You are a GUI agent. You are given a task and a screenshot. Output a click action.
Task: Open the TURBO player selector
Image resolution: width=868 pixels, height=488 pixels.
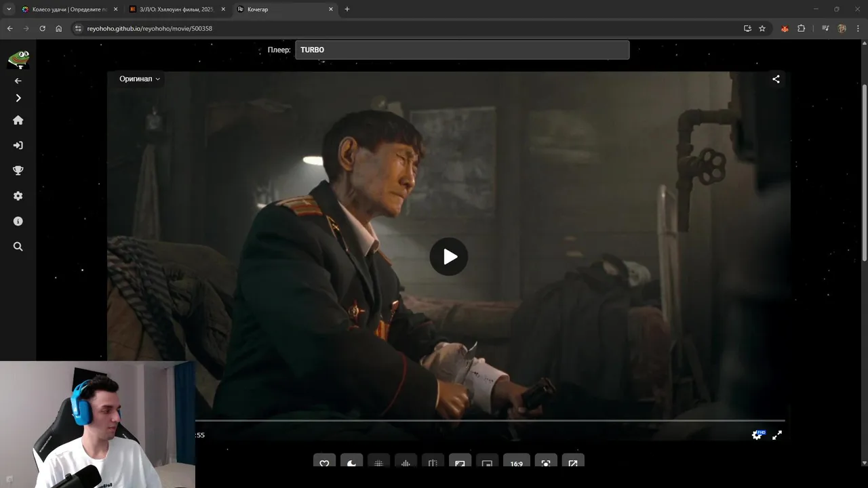pos(462,50)
